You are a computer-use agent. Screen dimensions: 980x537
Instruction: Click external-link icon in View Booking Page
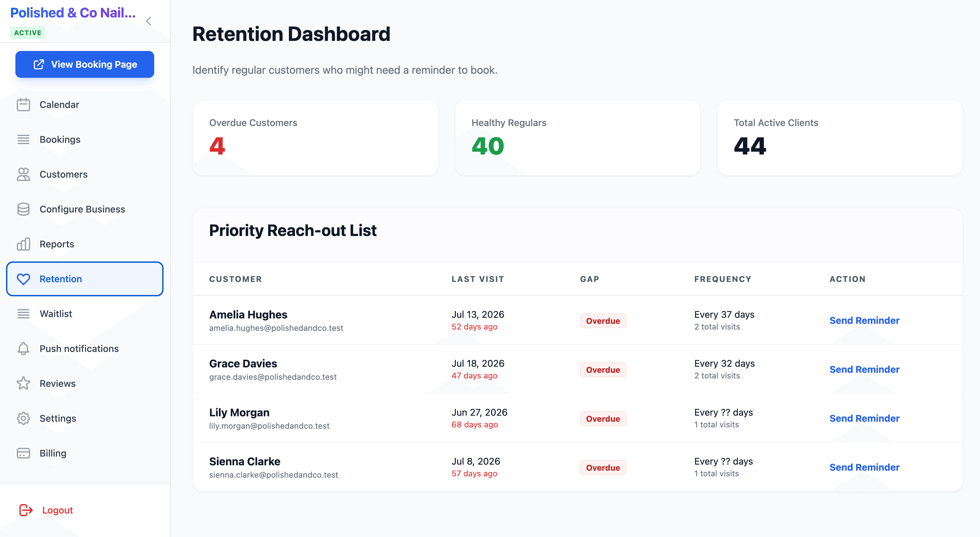[x=39, y=64]
